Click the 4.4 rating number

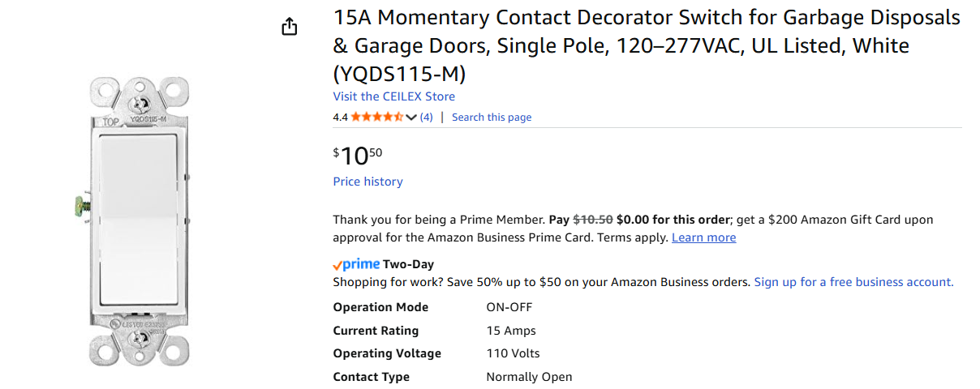(340, 118)
